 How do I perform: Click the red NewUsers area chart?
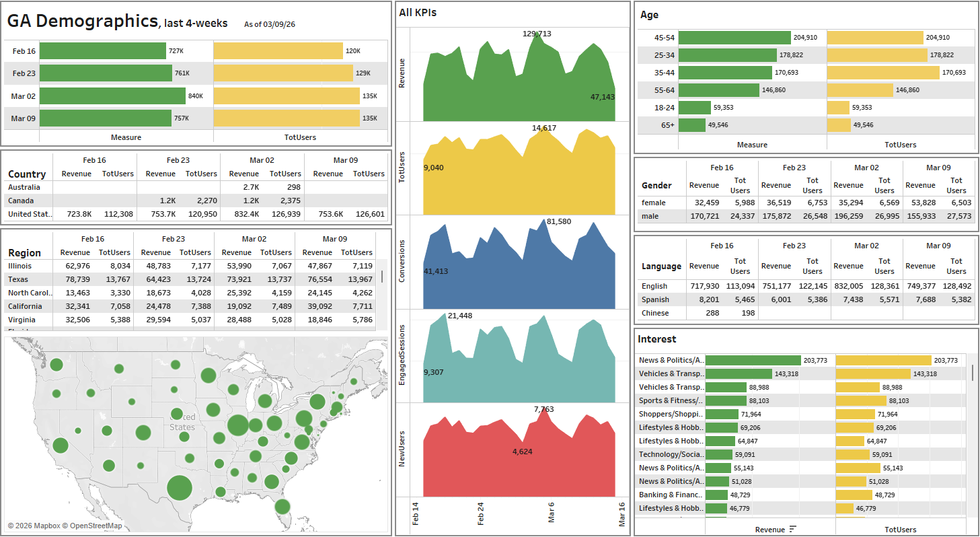[x=518, y=464]
